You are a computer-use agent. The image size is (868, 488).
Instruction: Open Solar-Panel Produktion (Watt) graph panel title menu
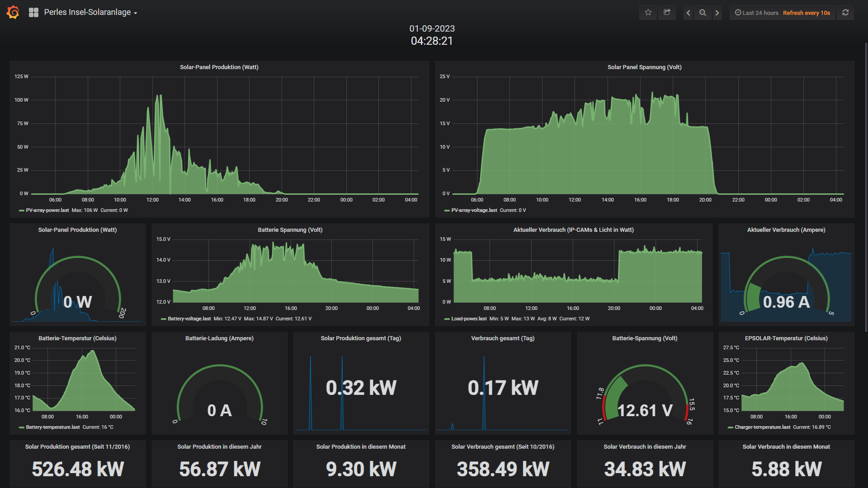point(219,67)
